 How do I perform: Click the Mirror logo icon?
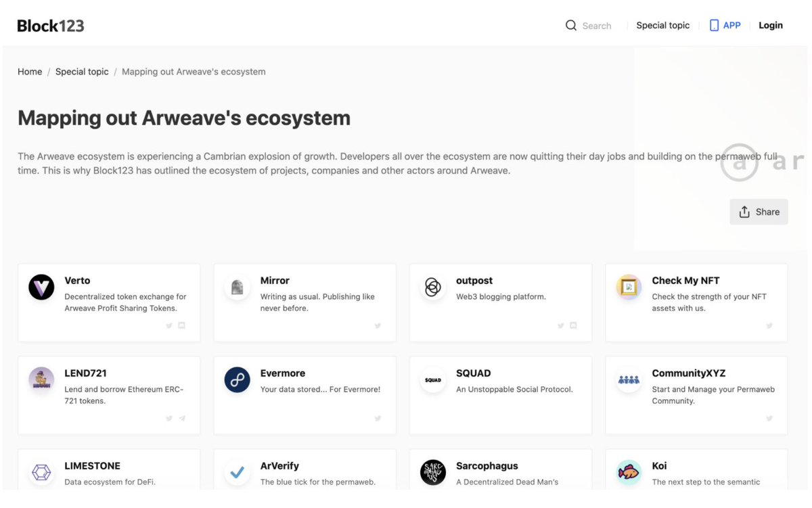[x=237, y=287]
